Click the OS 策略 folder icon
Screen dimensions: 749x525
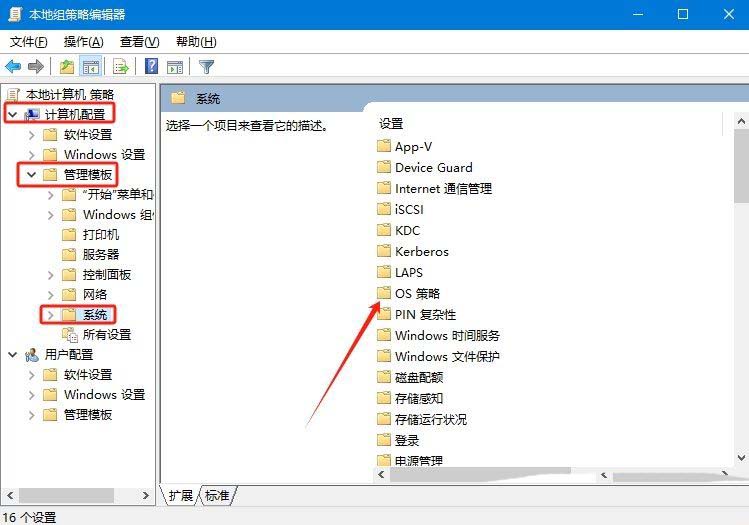384,293
